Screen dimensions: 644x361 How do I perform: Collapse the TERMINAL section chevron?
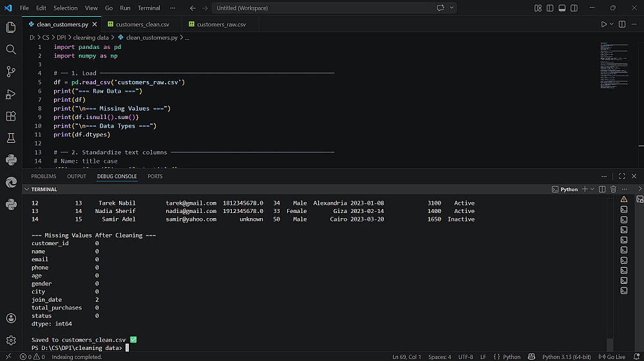(26, 189)
